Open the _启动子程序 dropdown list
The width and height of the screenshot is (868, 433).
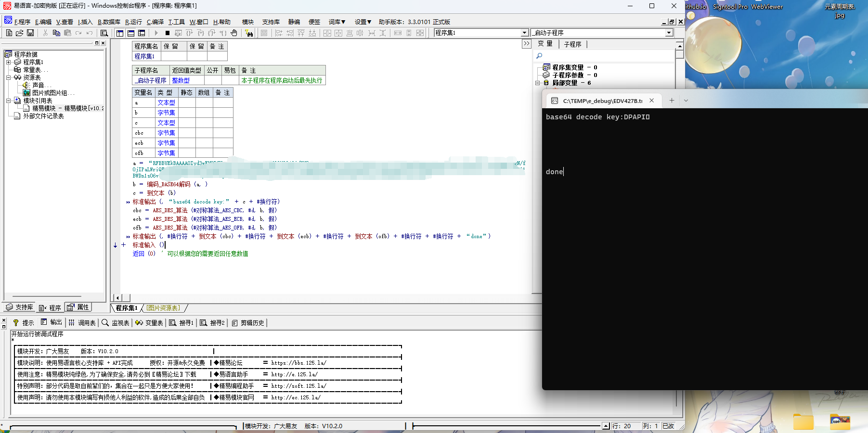coord(669,33)
